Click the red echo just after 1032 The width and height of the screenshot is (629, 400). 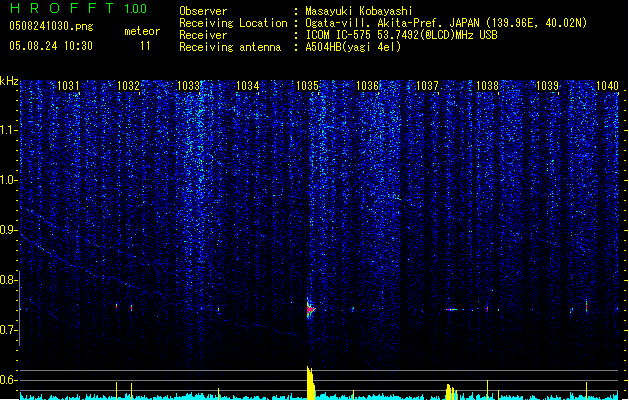pos(131,308)
